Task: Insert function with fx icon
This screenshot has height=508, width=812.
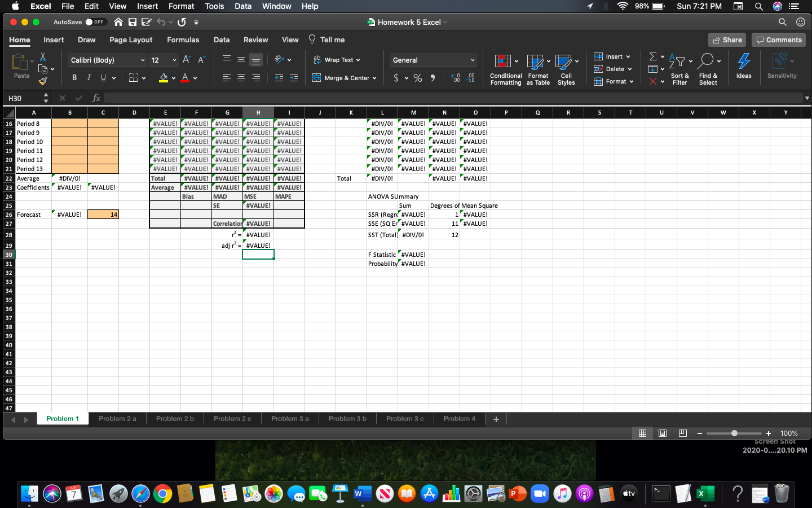Action: click(96, 98)
